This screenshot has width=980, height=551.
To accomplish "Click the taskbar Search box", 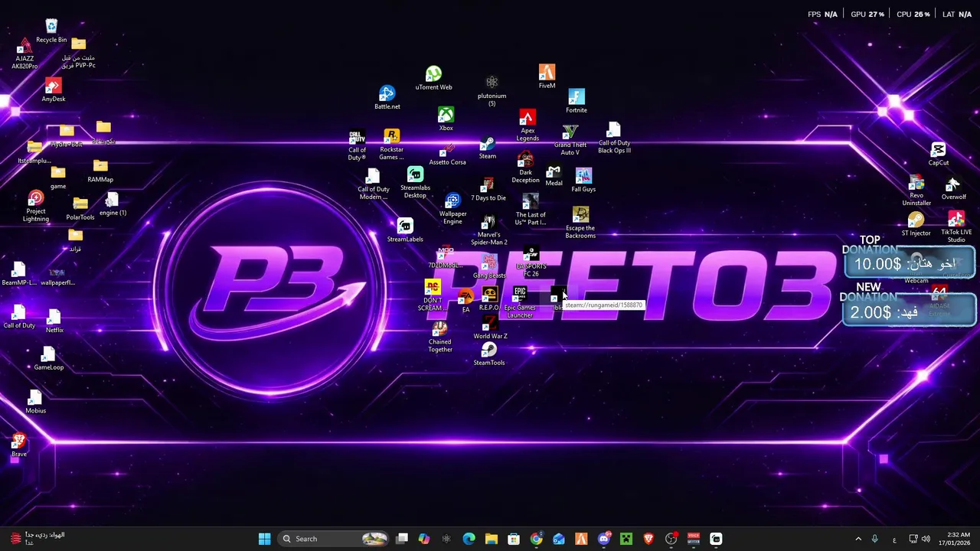I will 332,539.
